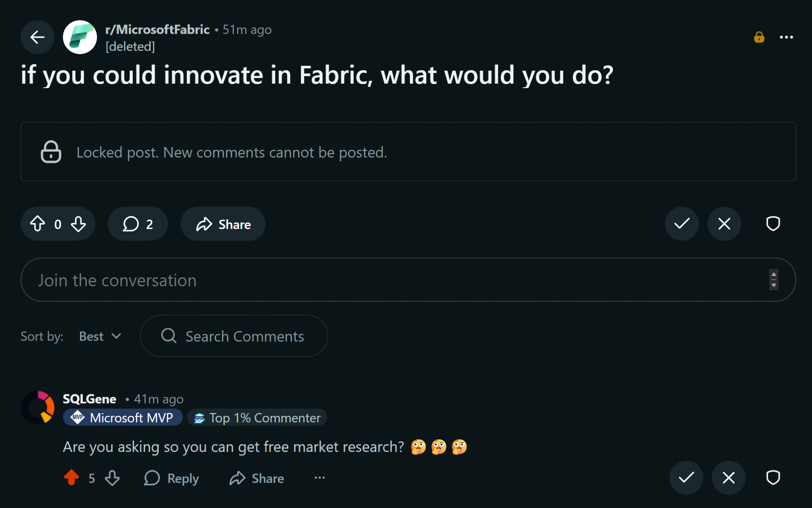Click the yellow lock icon on post

759,37
